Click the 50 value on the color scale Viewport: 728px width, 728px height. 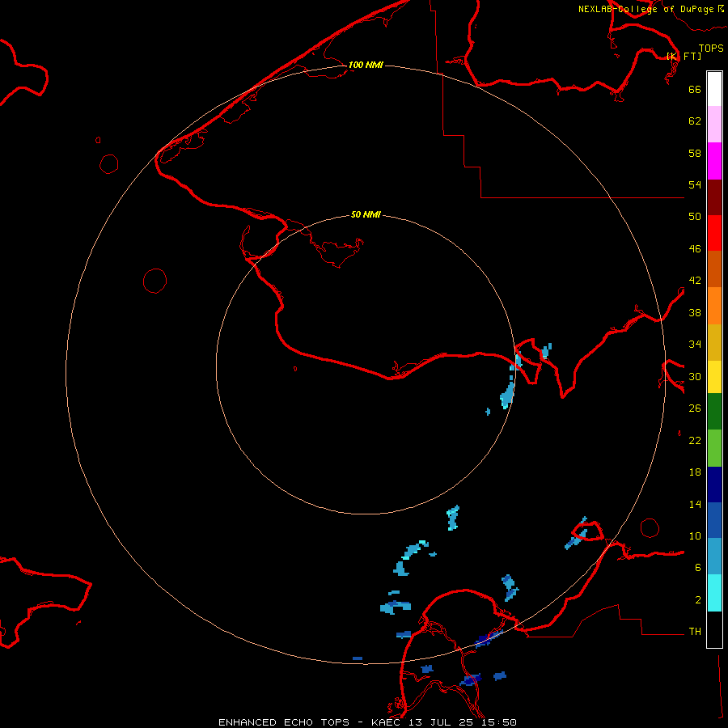[x=695, y=216]
